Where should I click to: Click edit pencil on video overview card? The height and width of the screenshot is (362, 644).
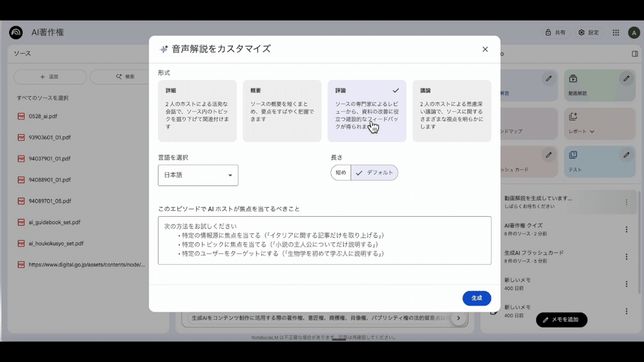[626, 79]
